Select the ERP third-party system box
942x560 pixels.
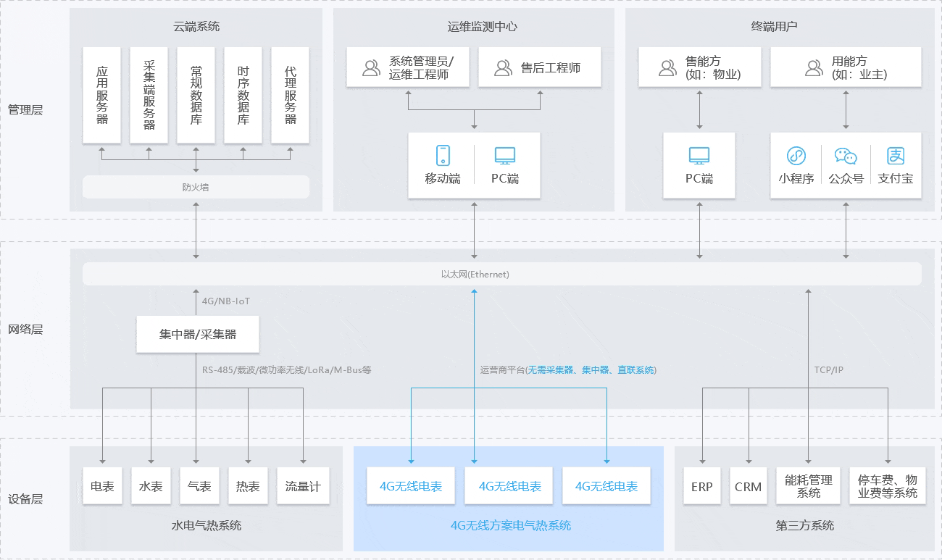click(701, 486)
